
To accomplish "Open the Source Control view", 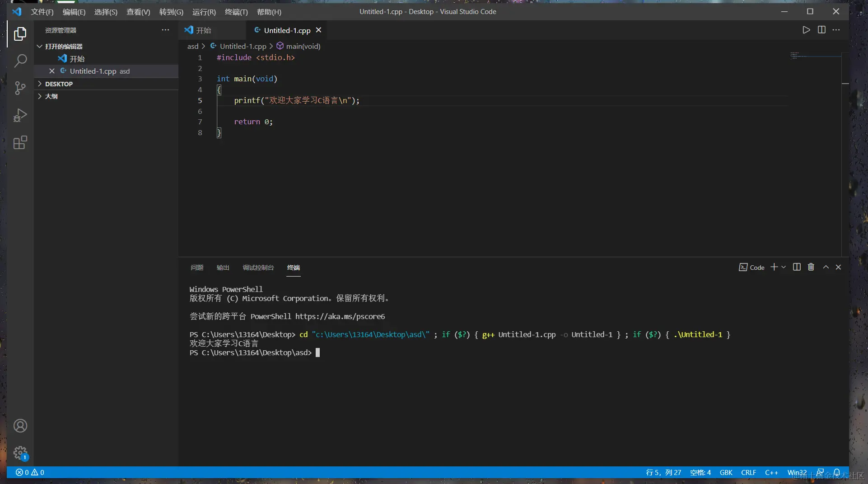I will click(20, 88).
